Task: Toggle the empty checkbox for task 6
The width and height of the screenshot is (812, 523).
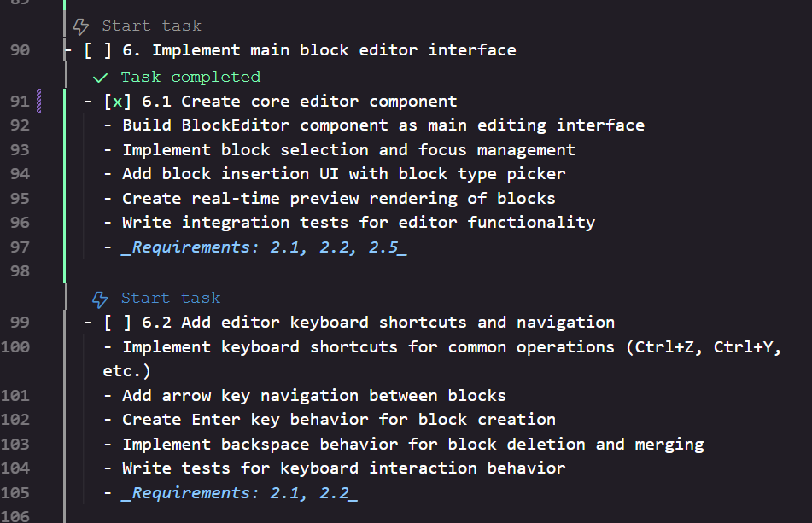Action: [98, 50]
